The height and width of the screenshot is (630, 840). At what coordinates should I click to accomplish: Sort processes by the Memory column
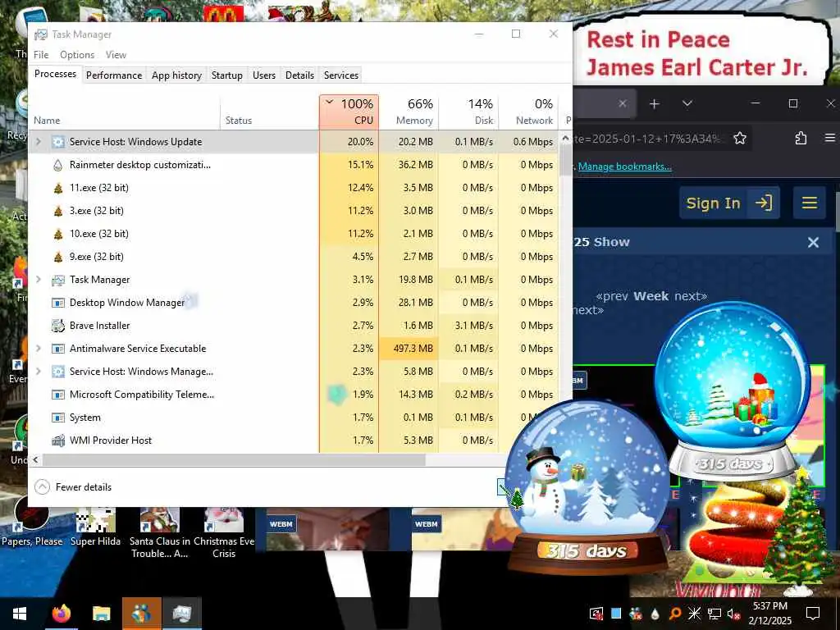409,112
